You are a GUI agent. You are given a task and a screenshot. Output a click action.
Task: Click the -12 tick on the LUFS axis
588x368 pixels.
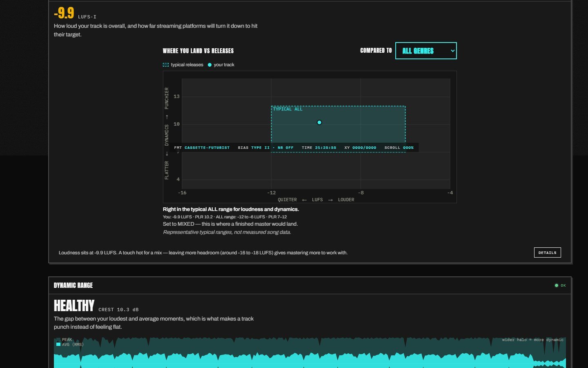(272, 193)
